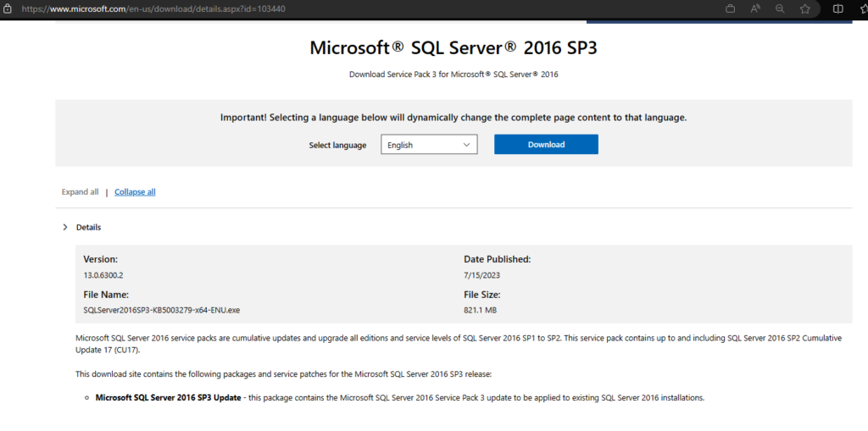Click the Select language label

point(337,146)
